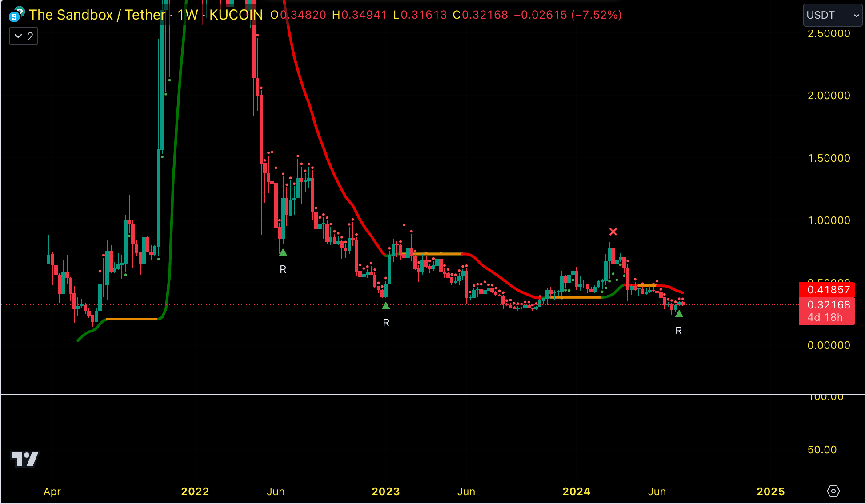The height and width of the screenshot is (504, 865).
Task: Open chart settings hexagon gear icon
Action: [833, 491]
